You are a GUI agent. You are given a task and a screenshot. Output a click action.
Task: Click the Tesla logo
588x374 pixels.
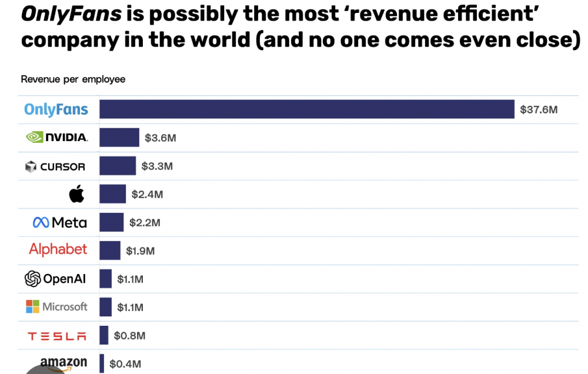57,336
